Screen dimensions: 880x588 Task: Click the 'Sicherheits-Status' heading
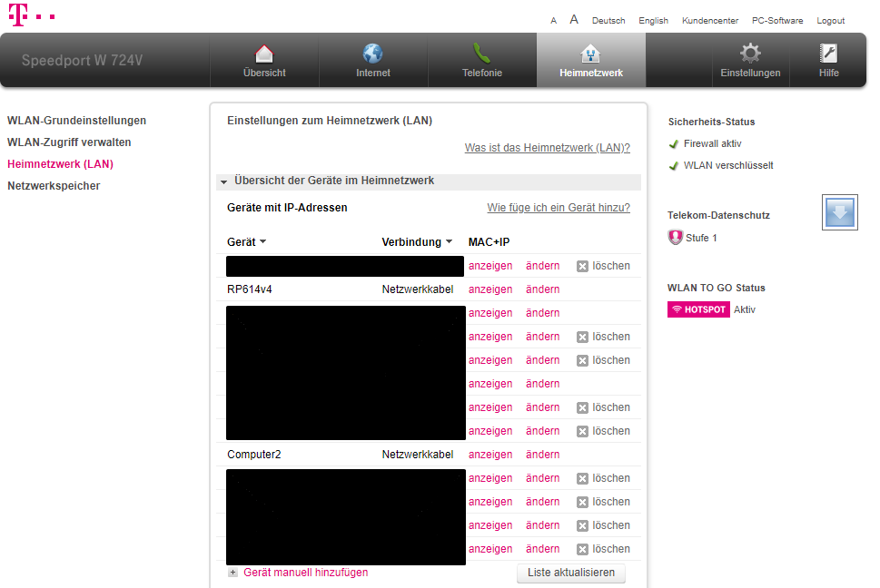click(x=711, y=122)
